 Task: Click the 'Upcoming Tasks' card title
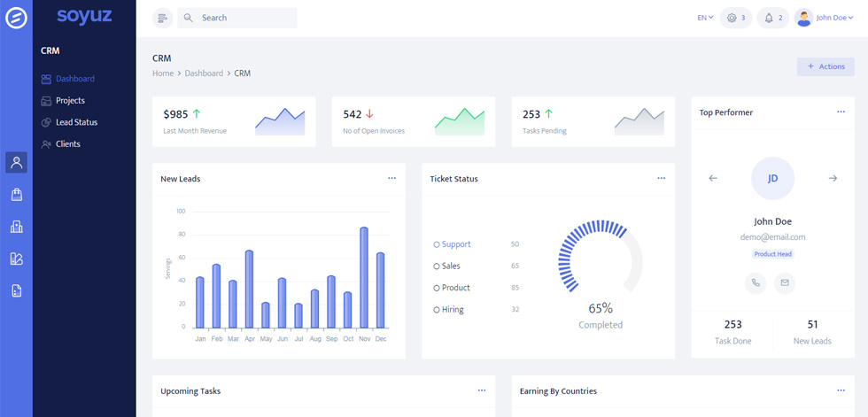pos(190,391)
